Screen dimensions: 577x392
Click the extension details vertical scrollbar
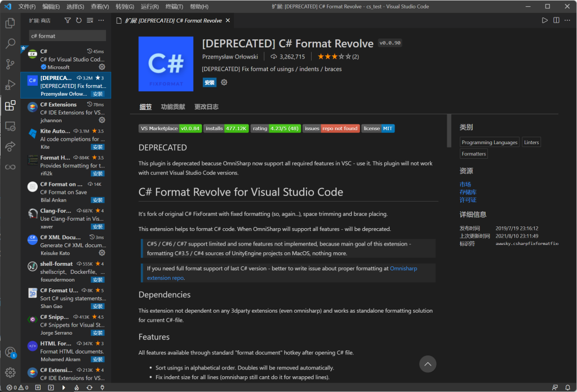[x=449, y=131]
